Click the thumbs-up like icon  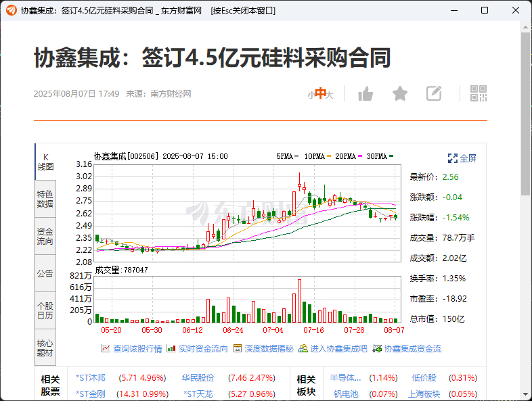click(x=365, y=93)
